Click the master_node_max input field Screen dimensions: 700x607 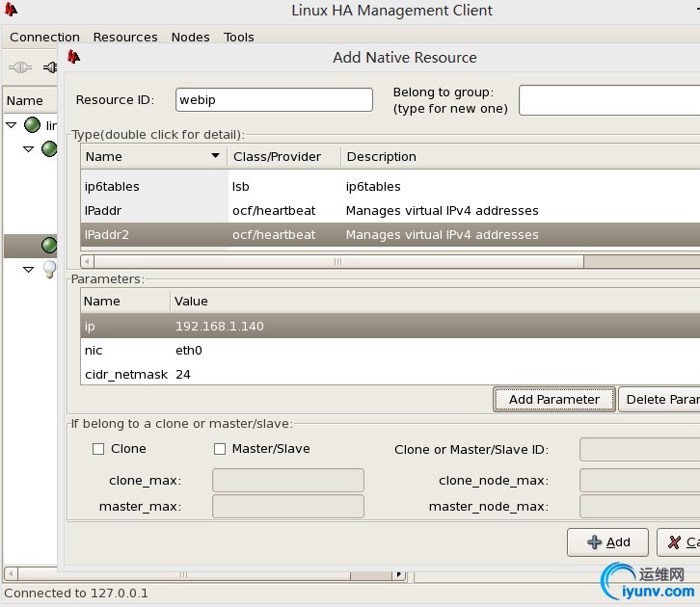click(x=639, y=507)
